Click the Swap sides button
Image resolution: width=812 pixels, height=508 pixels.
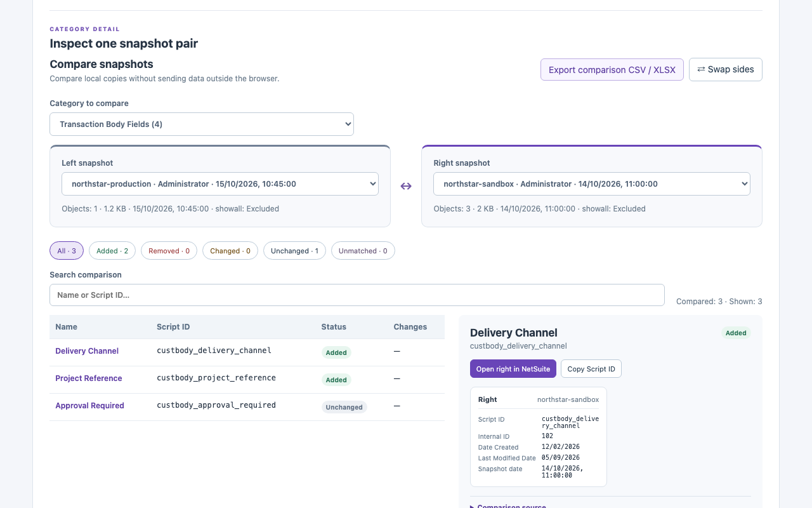click(x=725, y=70)
